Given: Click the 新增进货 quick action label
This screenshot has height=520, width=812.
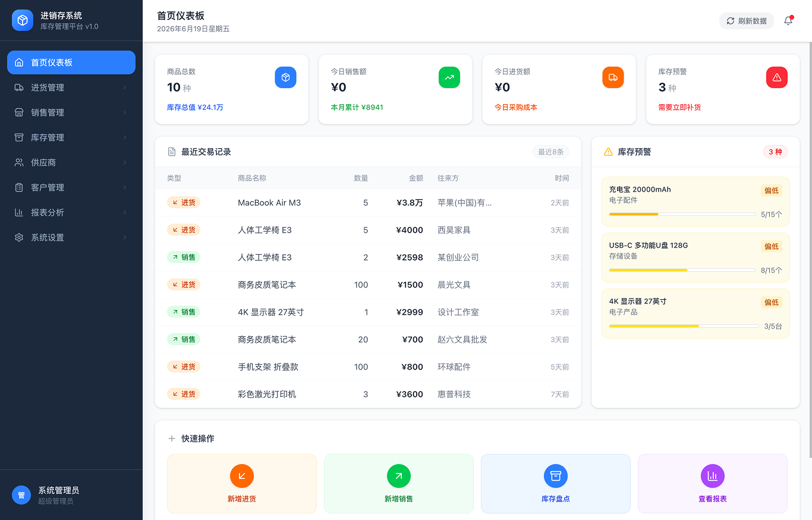Looking at the screenshot, I should pyautogui.click(x=242, y=499).
